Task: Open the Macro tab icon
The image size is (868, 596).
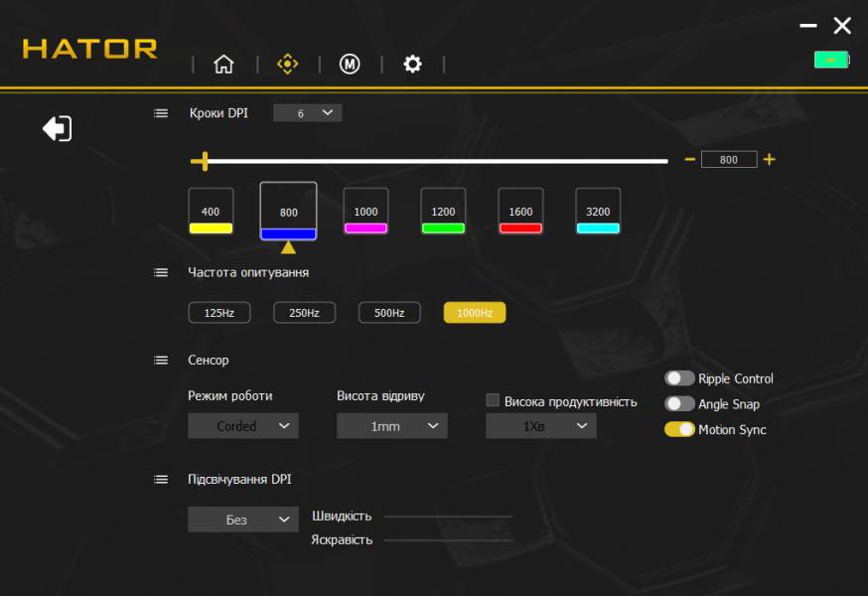Action: click(x=350, y=65)
